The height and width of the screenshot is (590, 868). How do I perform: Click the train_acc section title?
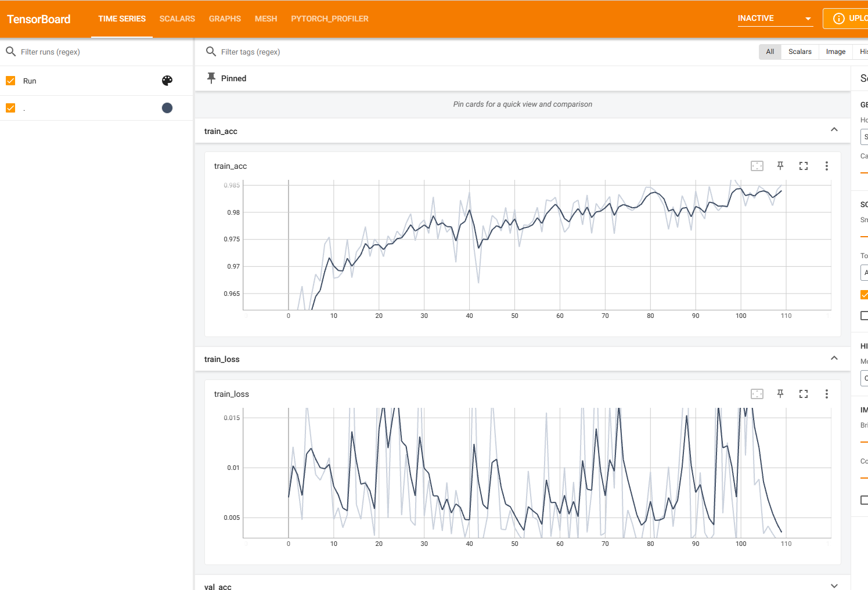tap(221, 131)
